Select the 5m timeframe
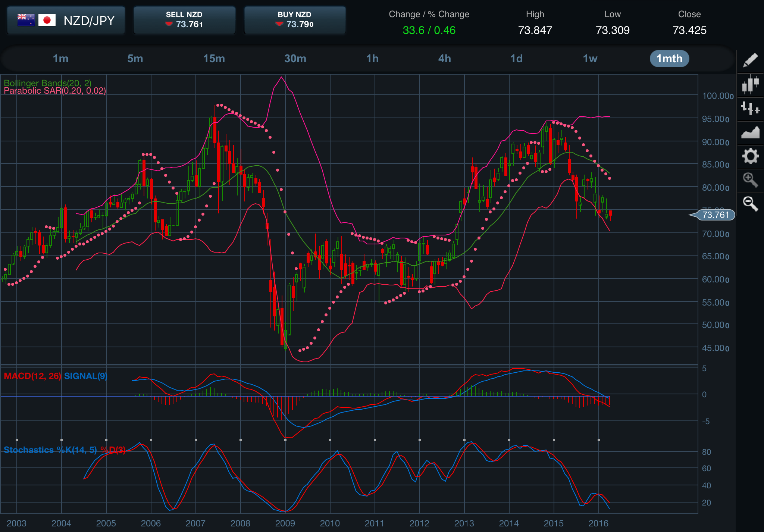Image resolution: width=764 pixels, height=532 pixels. [x=135, y=59]
